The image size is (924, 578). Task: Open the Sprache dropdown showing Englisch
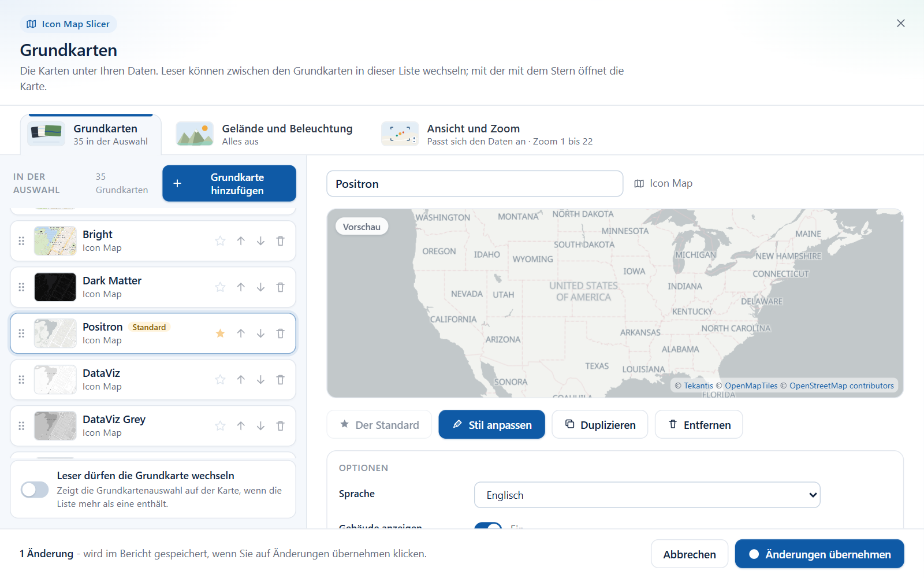[x=647, y=495]
